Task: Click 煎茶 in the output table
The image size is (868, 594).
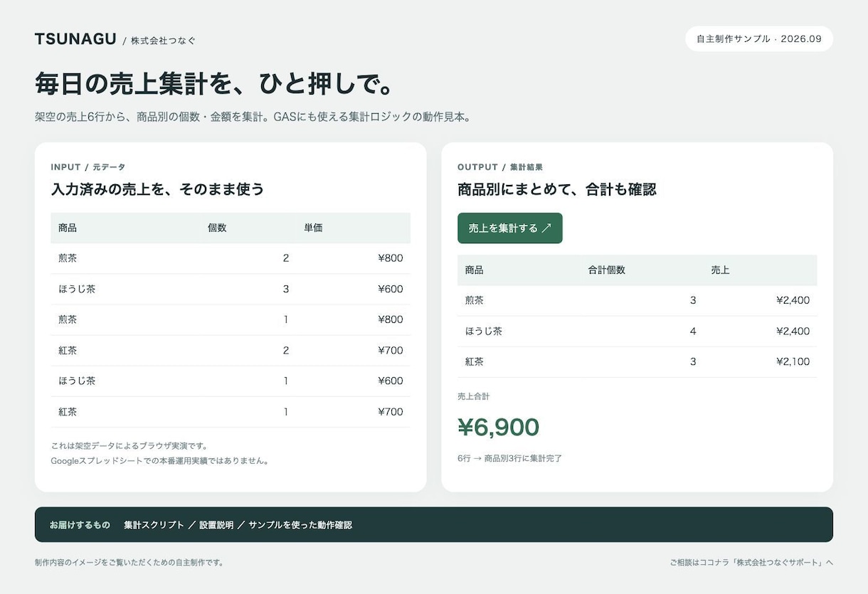Action: coord(475,300)
